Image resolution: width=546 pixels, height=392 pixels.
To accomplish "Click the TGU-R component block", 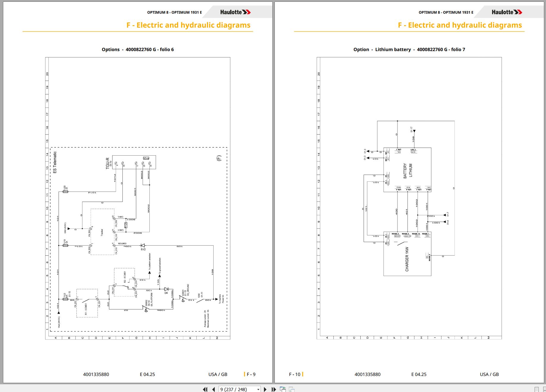I will pos(134,162).
